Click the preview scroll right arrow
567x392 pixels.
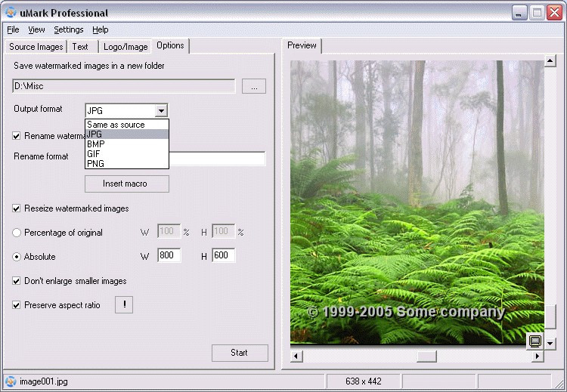(538, 357)
